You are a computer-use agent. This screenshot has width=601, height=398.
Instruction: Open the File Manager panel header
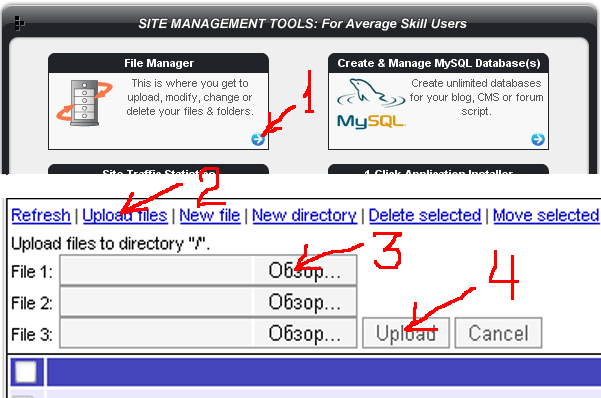(x=158, y=63)
